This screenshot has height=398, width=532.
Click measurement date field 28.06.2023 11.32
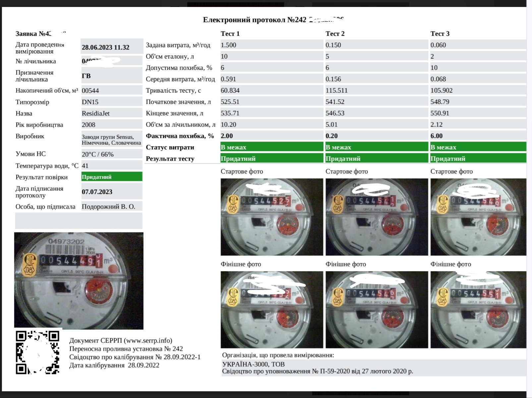tap(111, 47)
